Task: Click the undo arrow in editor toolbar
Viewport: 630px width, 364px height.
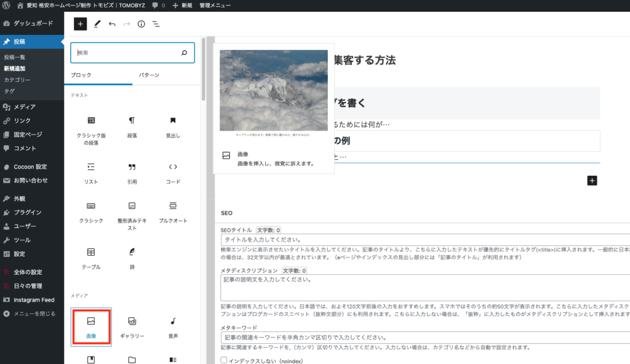Action: click(112, 24)
